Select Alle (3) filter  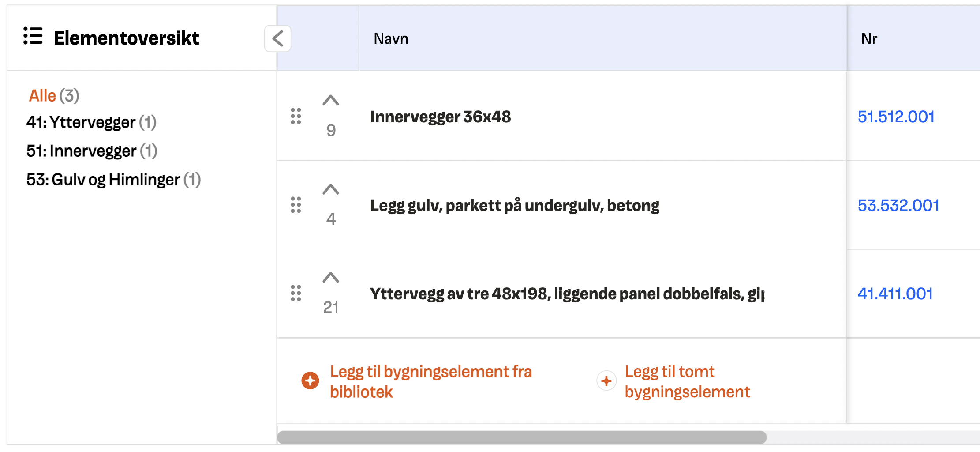(x=54, y=96)
